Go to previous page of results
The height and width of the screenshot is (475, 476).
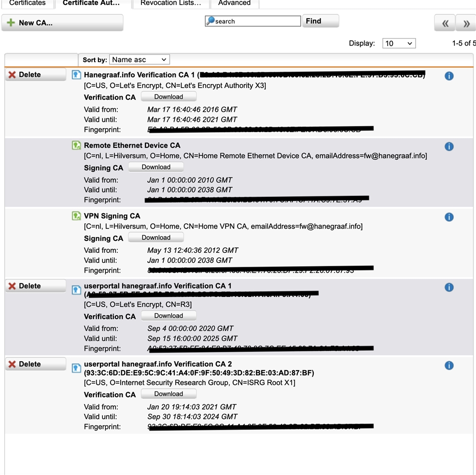[445, 23]
